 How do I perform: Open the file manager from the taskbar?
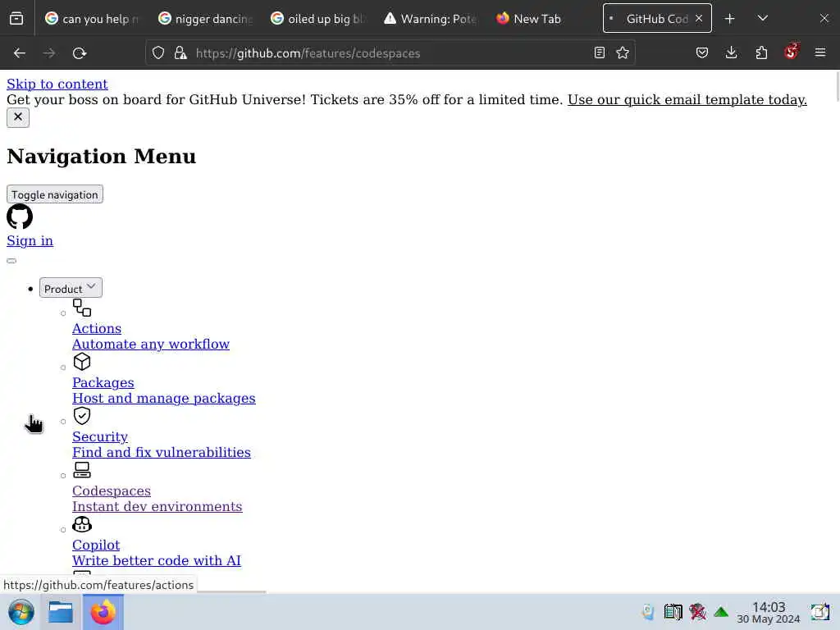tap(61, 612)
